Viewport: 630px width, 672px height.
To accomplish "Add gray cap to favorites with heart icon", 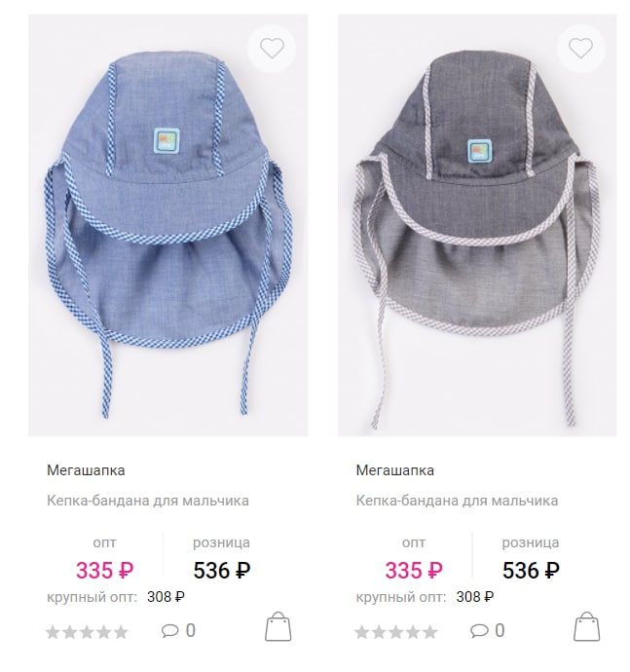I will click(x=580, y=49).
